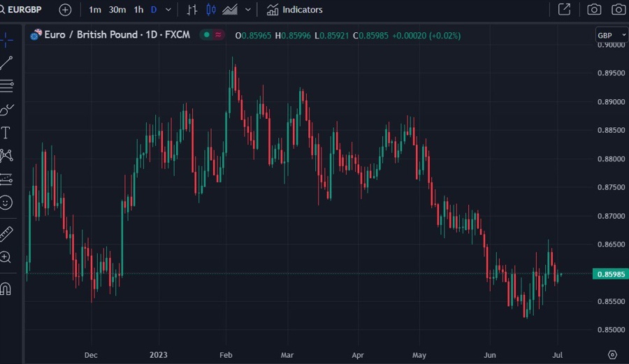Screen dimensions: 629x364
Task: Open the GBP currency dropdown
Action: click(608, 35)
